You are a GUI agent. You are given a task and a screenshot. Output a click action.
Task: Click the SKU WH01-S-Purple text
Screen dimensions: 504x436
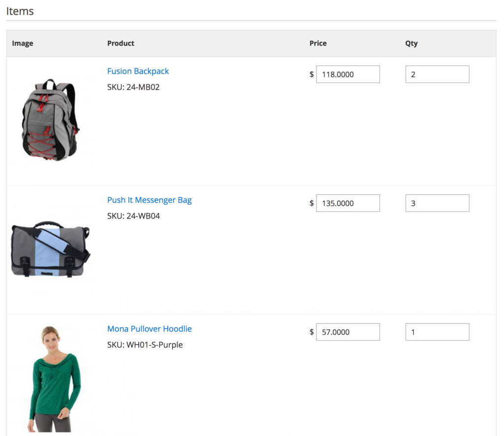pyautogui.click(x=145, y=344)
